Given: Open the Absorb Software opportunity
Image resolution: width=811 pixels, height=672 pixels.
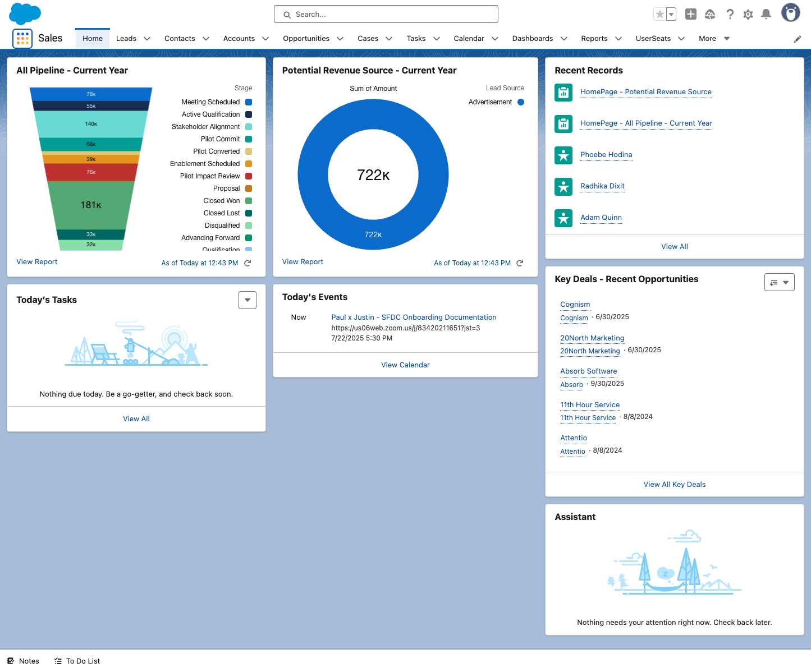Looking at the screenshot, I should 588,371.
